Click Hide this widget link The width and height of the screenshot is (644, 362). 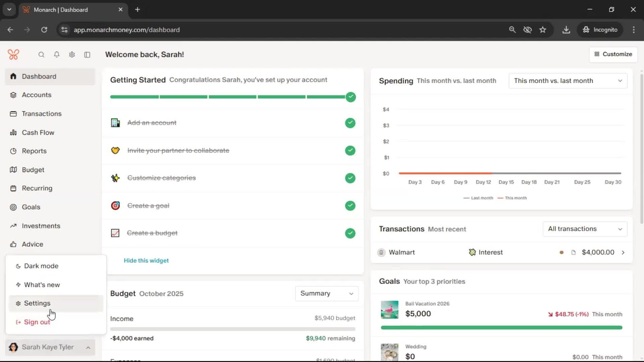[x=146, y=260]
